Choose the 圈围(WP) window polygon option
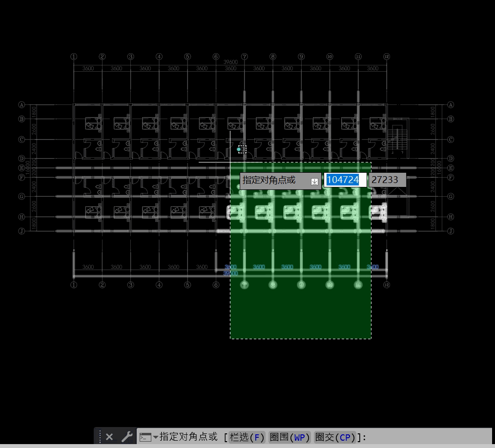 coord(289,437)
